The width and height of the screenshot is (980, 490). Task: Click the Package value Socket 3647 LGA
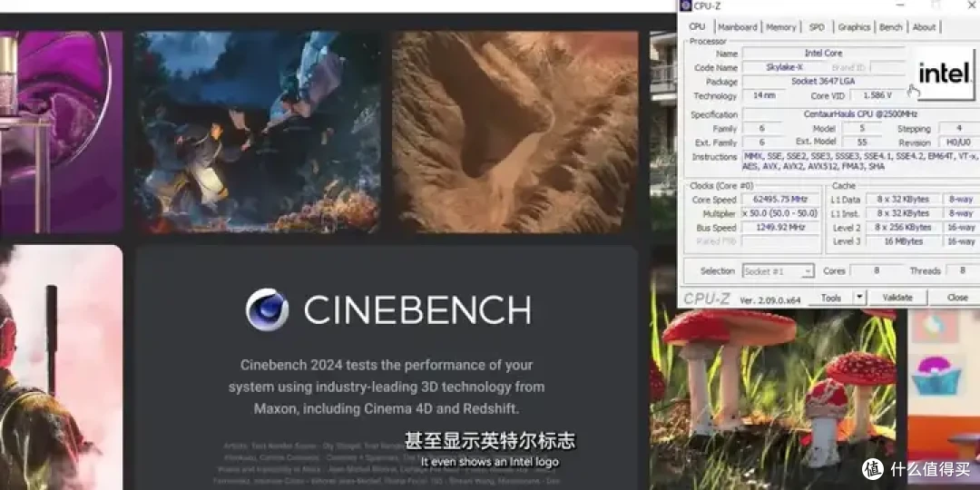[823, 82]
